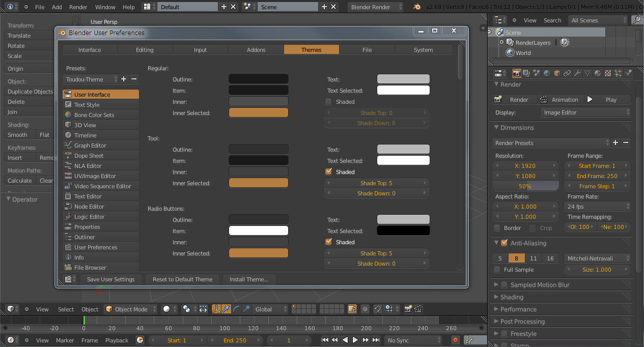Click Duplicate Objects in tool shelf

click(x=30, y=92)
